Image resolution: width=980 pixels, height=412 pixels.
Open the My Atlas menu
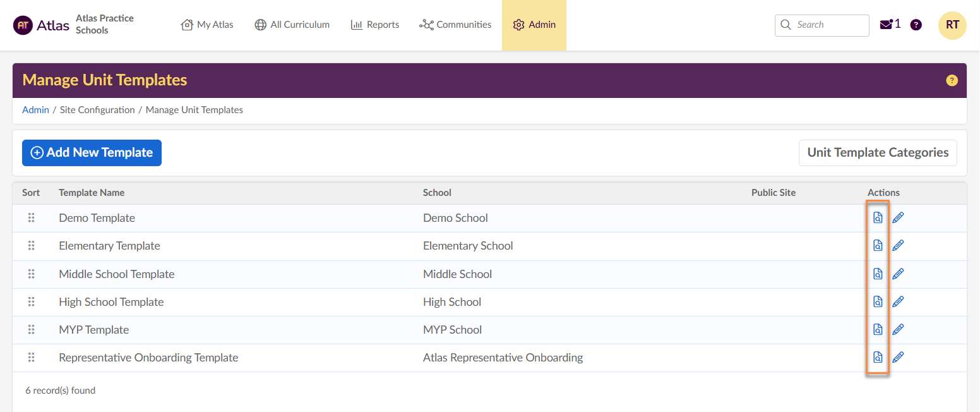click(x=207, y=25)
